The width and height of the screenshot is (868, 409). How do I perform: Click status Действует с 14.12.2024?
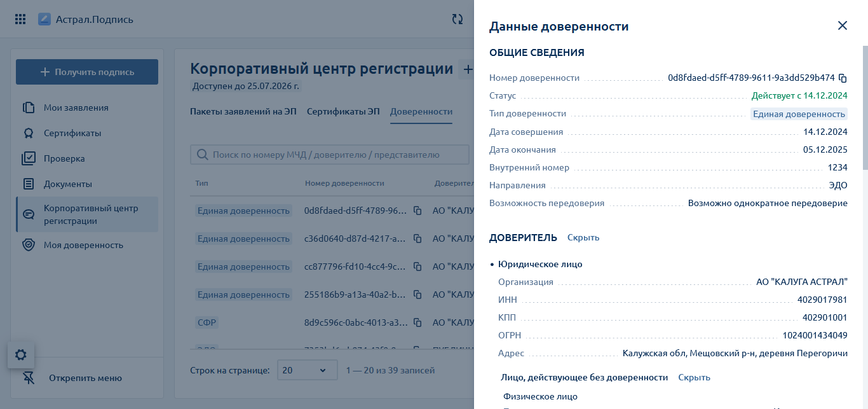coord(799,96)
